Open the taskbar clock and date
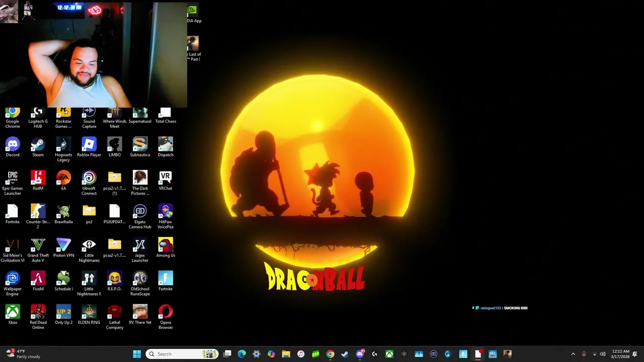644x362 pixels. [x=620, y=354]
